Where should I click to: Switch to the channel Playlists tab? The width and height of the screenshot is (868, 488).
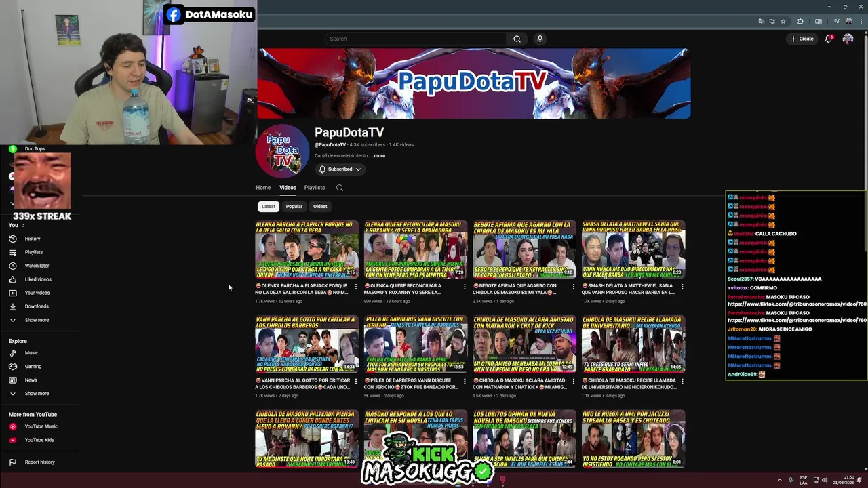point(315,188)
